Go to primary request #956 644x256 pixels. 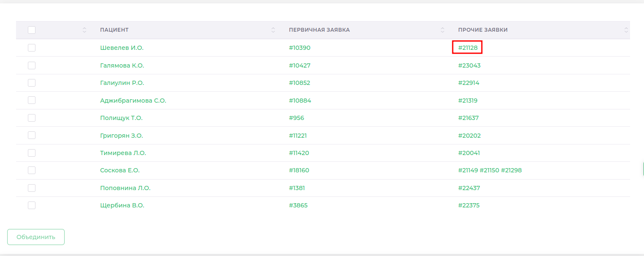coord(296,118)
